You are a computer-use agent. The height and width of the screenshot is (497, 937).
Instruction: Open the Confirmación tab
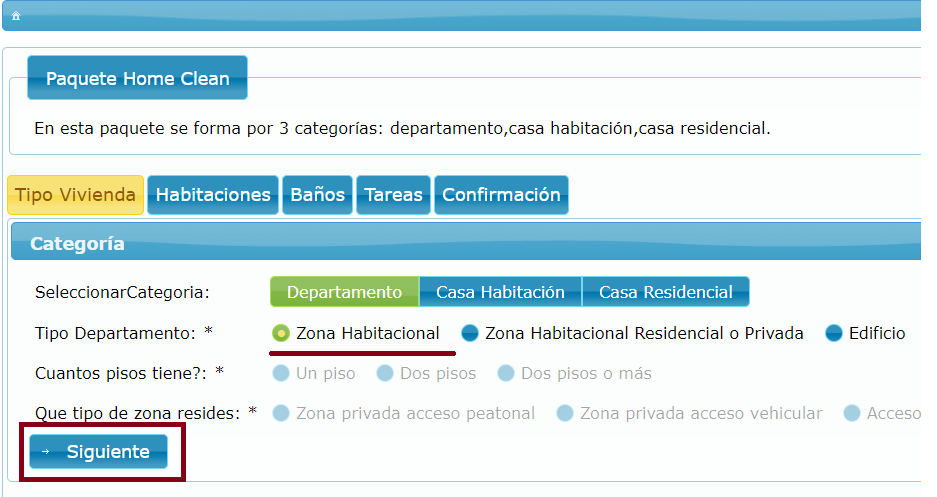[x=501, y=195]
